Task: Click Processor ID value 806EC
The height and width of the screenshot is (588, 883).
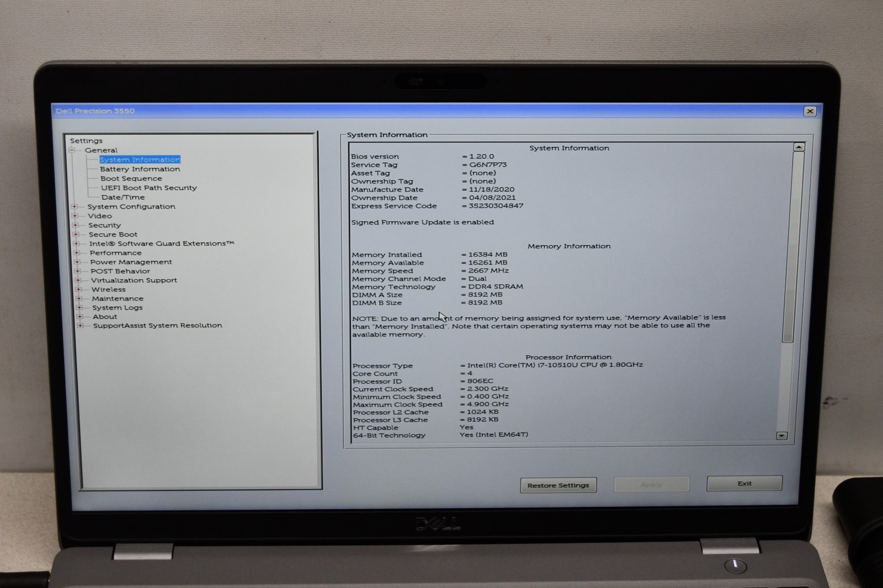Action: (x=480, y=381)
